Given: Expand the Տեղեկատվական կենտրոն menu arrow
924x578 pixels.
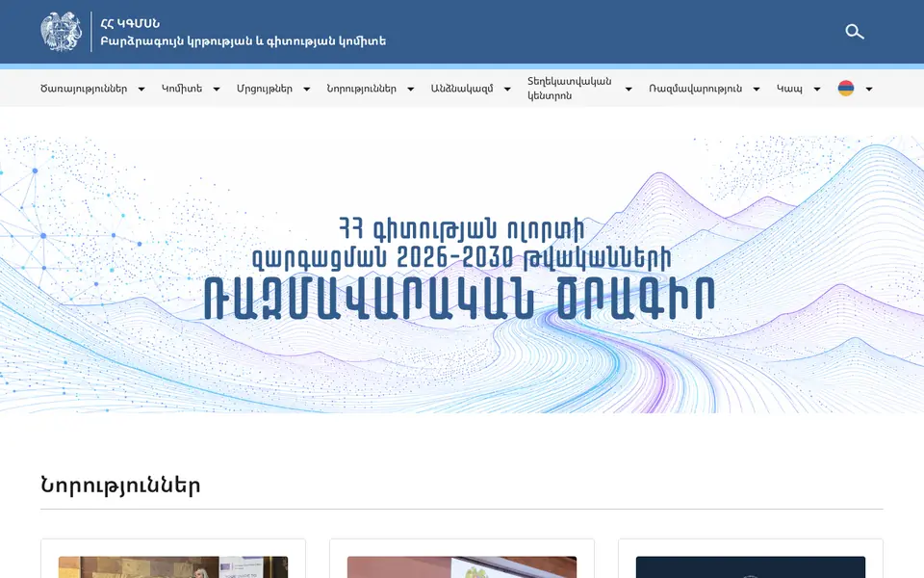Looking at the screenshot, I should coord(629,89).
